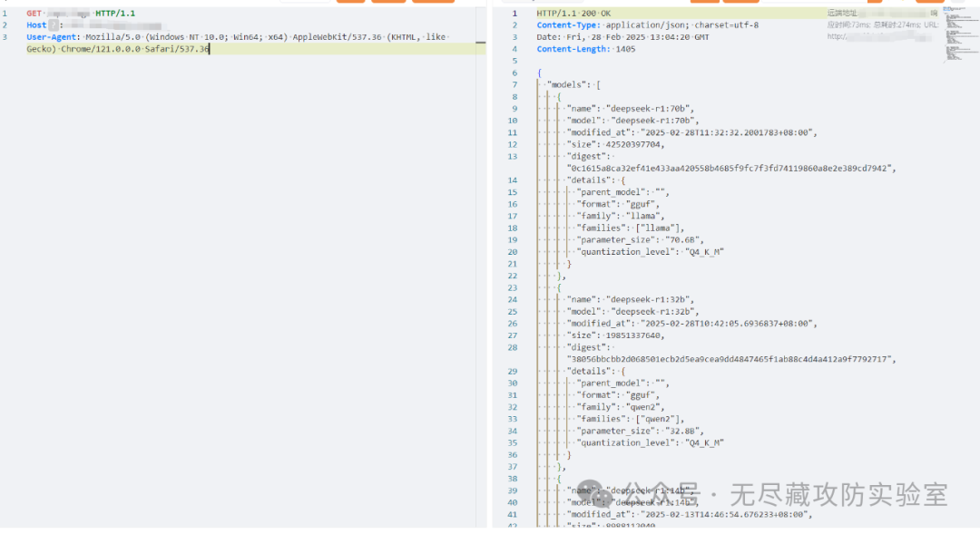This screenshot has height=534, width=980.
Task: Click "gguf" format value on line 16
Action: point(641,204)
